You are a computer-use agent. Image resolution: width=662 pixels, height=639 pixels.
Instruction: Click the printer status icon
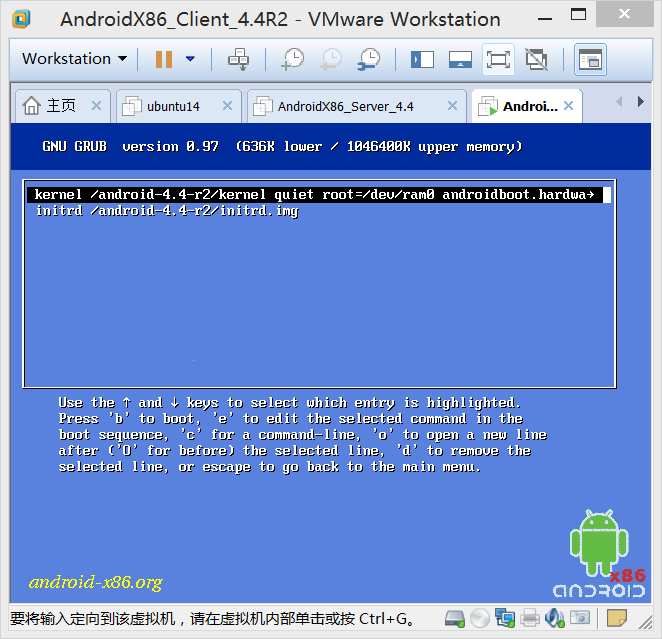click(x=530, y=618)
